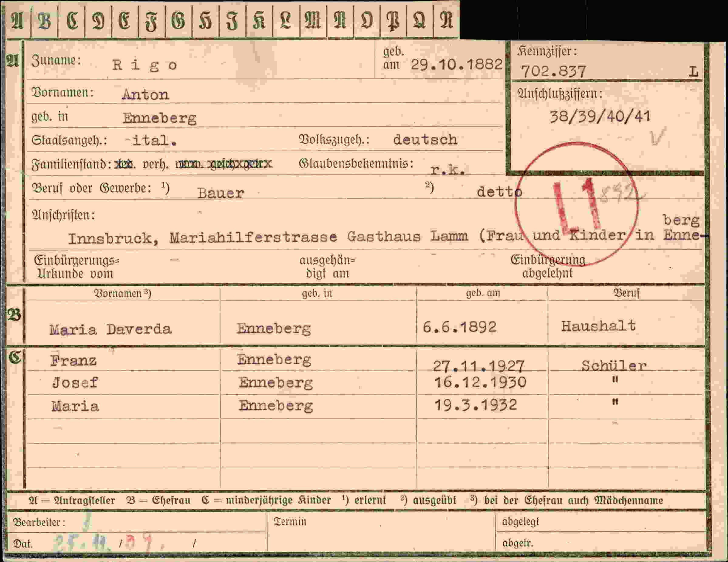Viewport: 728px width, 562px height.
Task: Click the "ausgehändigt am" label
Action: click(327, 267)
